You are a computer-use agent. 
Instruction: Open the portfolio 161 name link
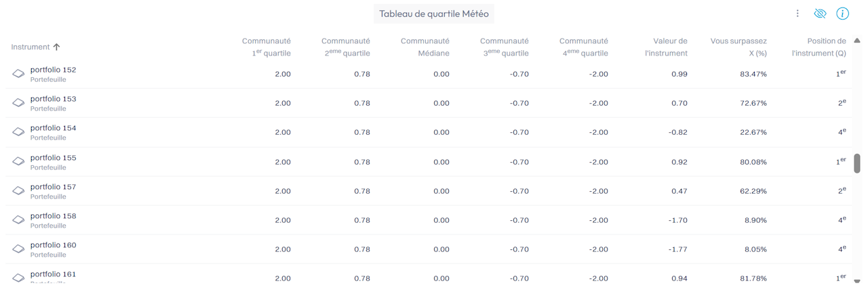pyautogui.click(x=53, y=274)
